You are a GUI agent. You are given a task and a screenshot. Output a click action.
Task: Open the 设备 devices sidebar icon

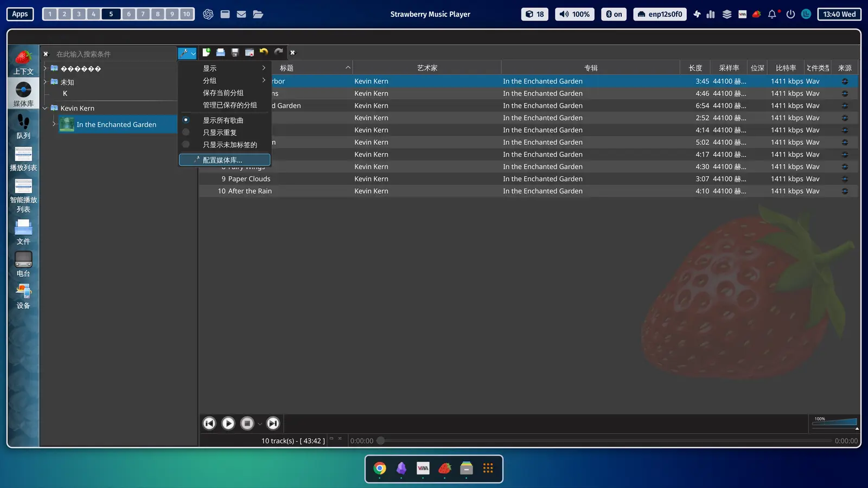pos(23,296)
